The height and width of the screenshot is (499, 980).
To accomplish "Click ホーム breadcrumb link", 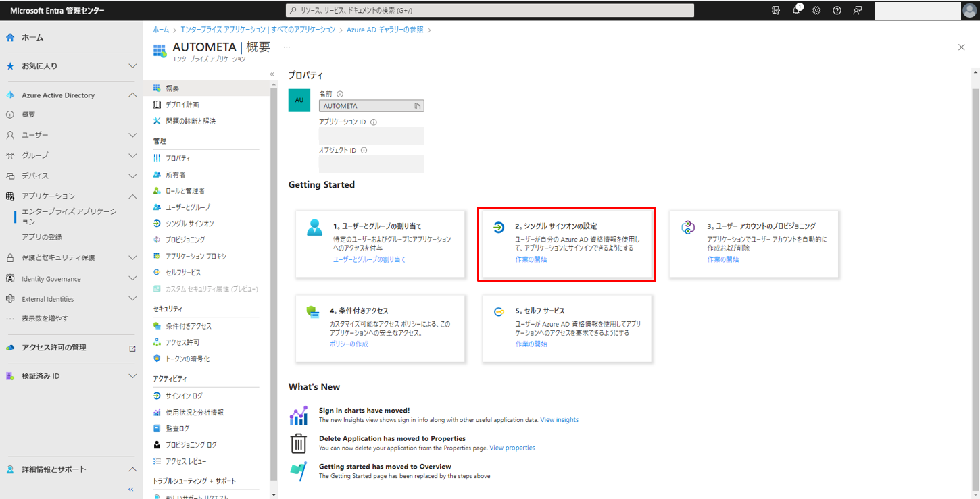I will [x=161, y=30].
